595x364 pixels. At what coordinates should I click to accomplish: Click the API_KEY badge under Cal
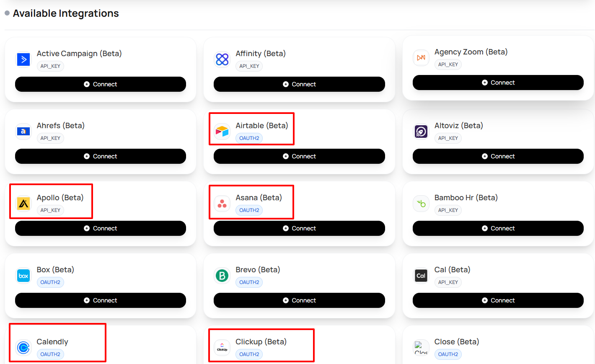click(448, 282)
